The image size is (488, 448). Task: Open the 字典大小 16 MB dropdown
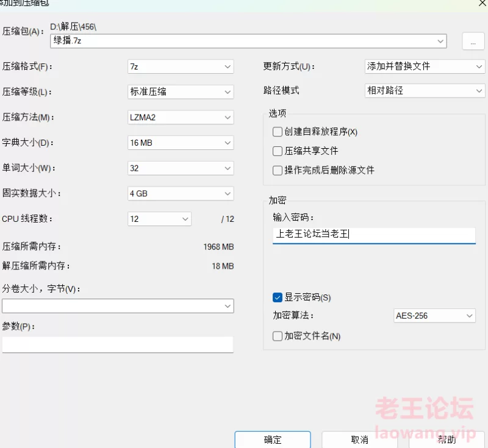[x=181, y=143]
